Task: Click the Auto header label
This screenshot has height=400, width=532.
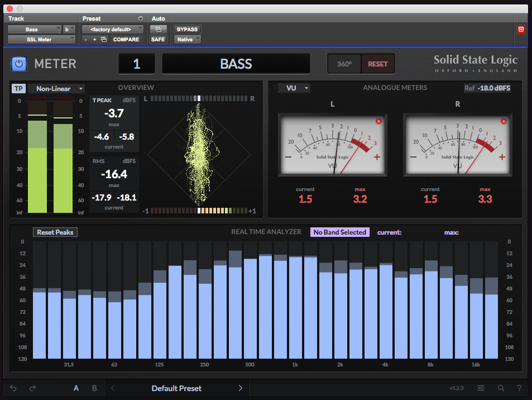Action: click(x=158, y=18)
